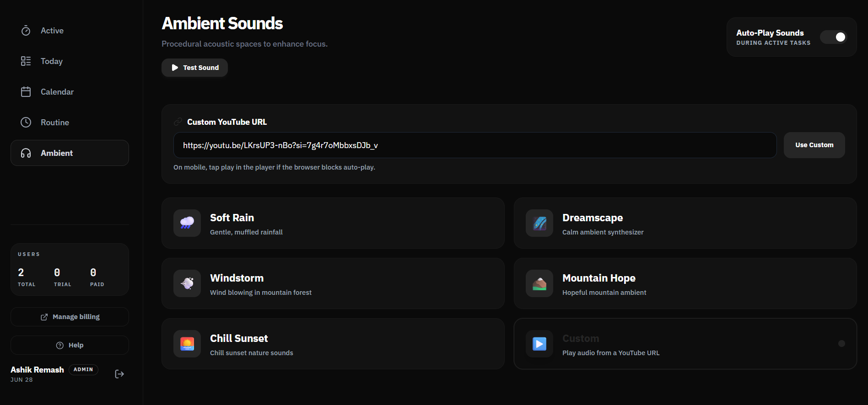Viewport: 868px width, 405px height.
Task: Select the Custom sound radio indicator
Action: pyautogui.click(x=841, y=344)
